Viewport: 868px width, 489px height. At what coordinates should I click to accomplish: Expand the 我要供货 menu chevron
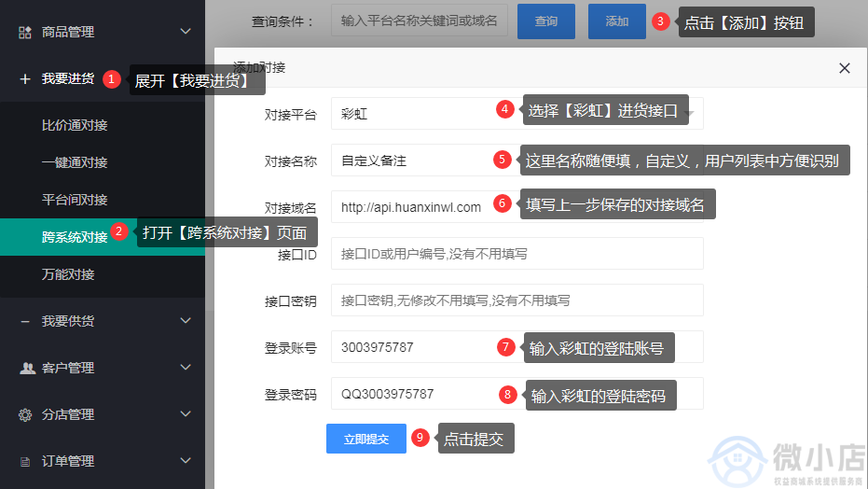pyautogui.click(x=186, y=321)
